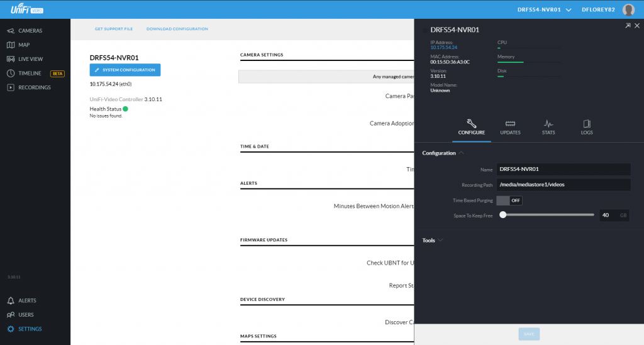This screenshot has width=644, height=345.
Task: Go to Recordings menu item
Action: coord(35,87)
